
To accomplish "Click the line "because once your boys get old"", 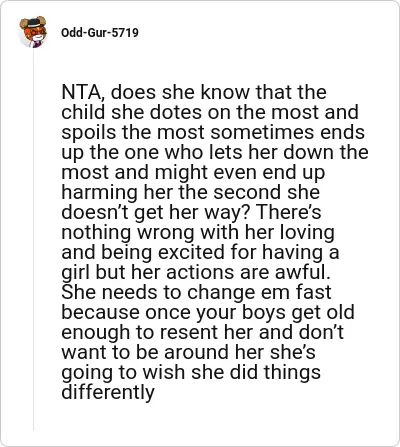I will (208, 312).
